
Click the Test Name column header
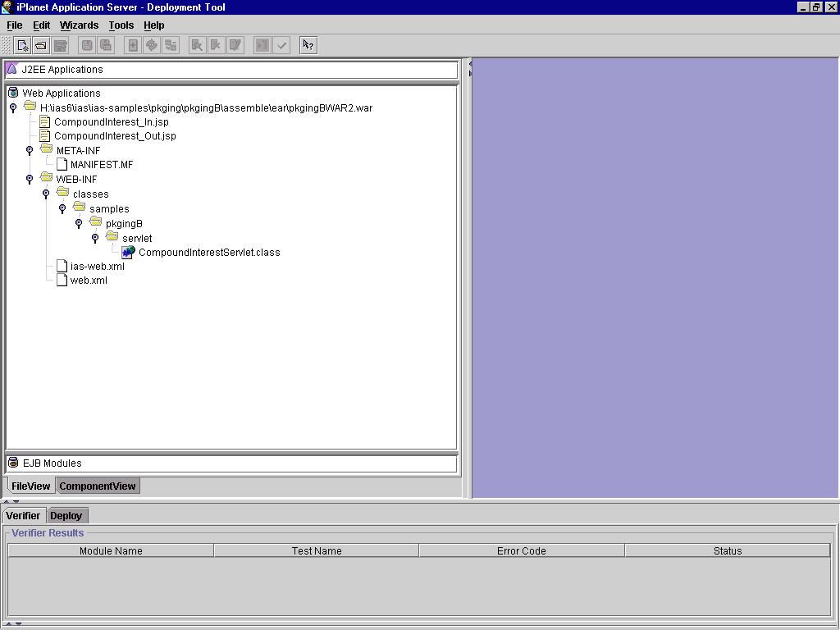[317, 550]
